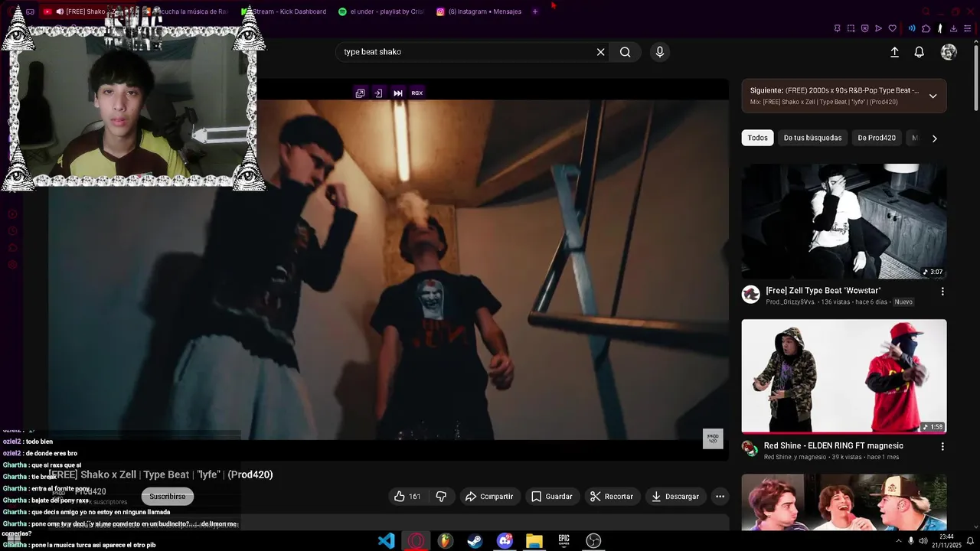
Task: Pop out video with the player overlay icon
Action: pyautogui.click(x=360, y=93)
